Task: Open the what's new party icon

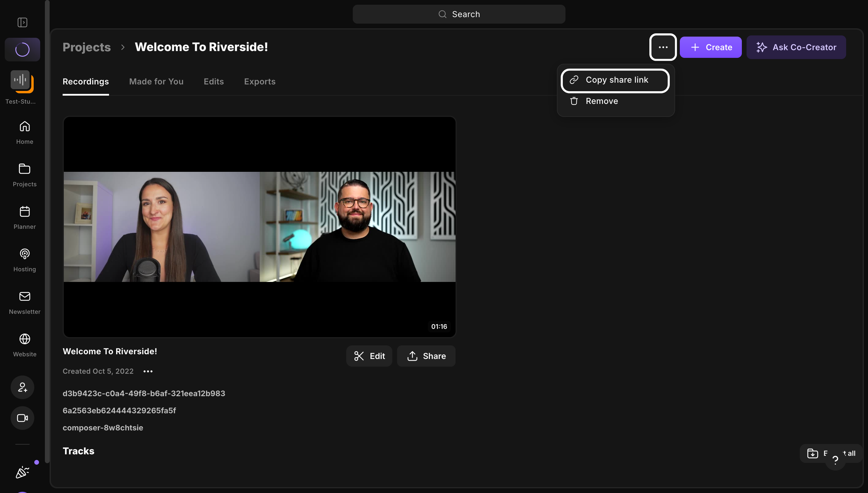Action: [22, 472]
